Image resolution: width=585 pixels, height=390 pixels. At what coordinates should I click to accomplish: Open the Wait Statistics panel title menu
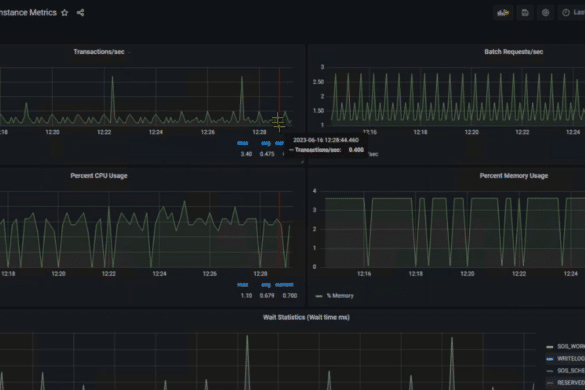coord(306,318)
